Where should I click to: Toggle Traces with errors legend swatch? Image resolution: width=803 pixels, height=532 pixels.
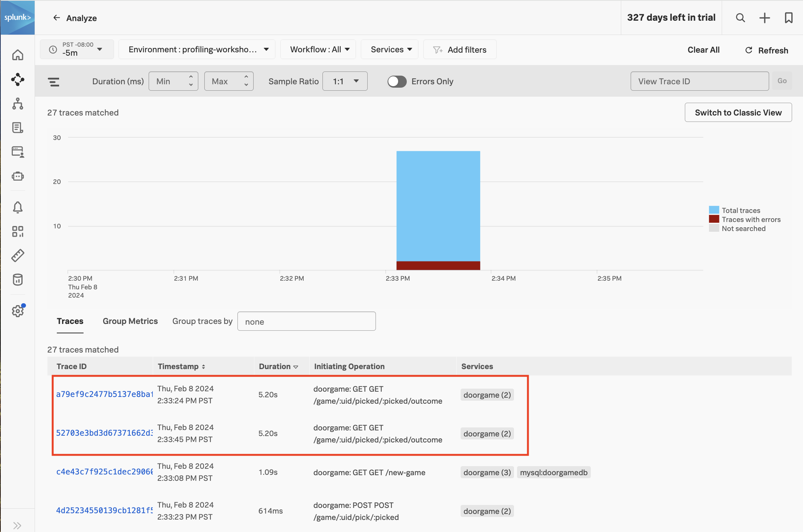coord(714,219)
